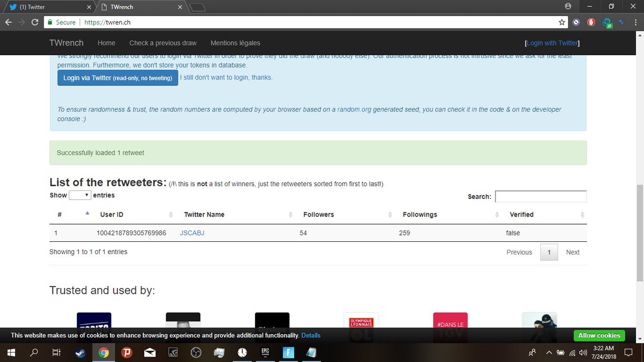Image resolution: width=644 pixels, height=362 pixels.
Task: Click the Allow cookies button
Action: coord(599,335)
